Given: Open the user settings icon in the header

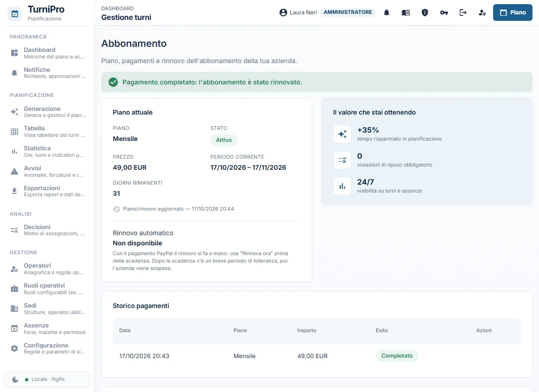Looking at the screenshot, I should (x=482, y=13).
